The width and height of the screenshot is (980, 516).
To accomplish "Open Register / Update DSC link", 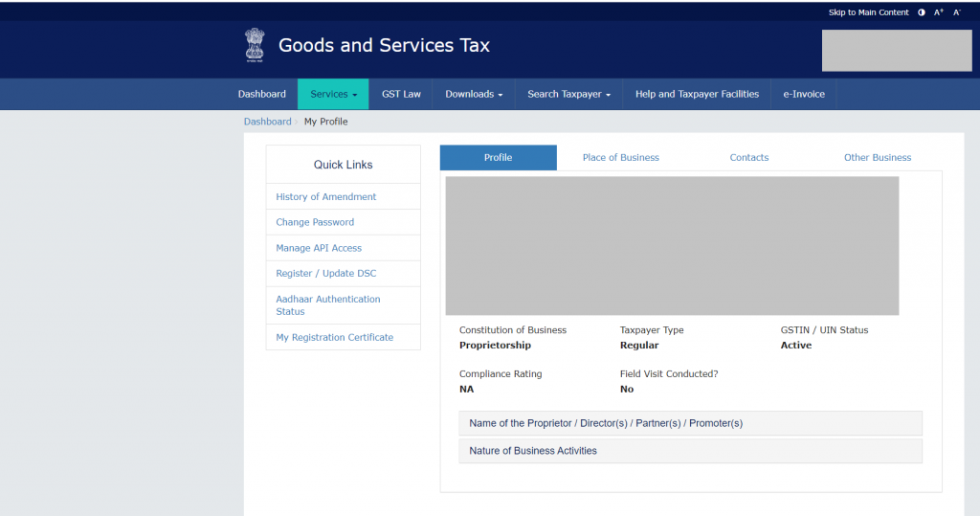I will [x=325, y=274].
